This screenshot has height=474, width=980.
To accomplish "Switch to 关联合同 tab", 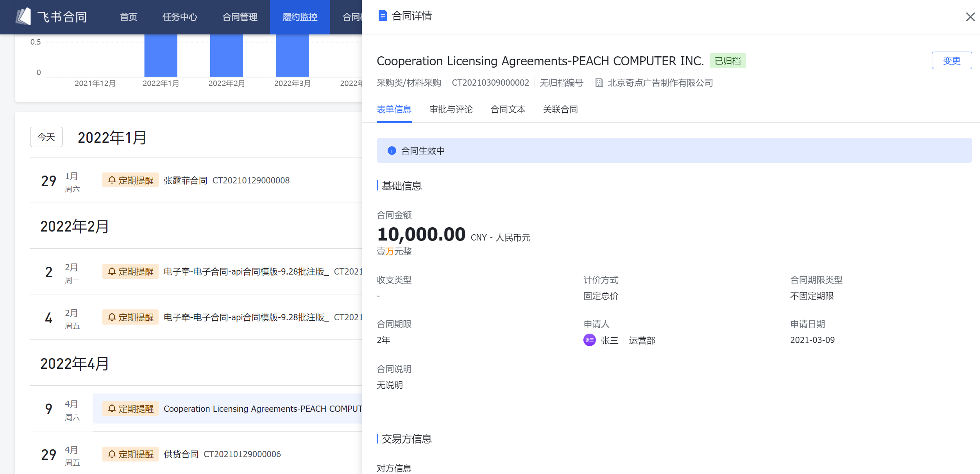I will click(560, 110).
